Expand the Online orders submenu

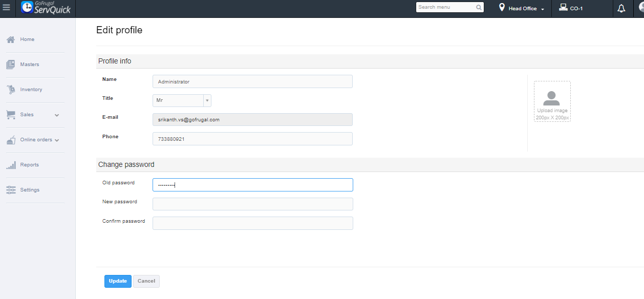[x=57, y=140]
